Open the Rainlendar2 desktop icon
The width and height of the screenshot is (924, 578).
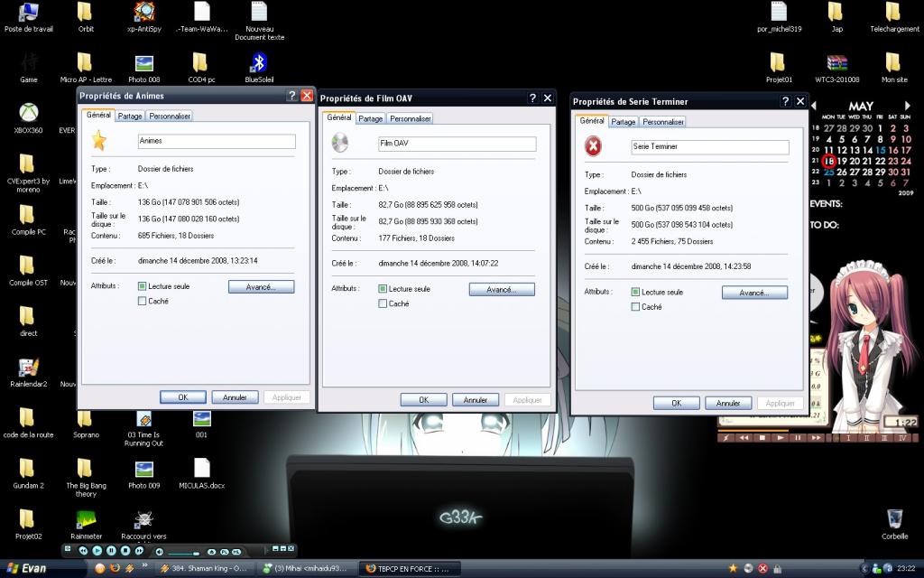tap(28, 373)
